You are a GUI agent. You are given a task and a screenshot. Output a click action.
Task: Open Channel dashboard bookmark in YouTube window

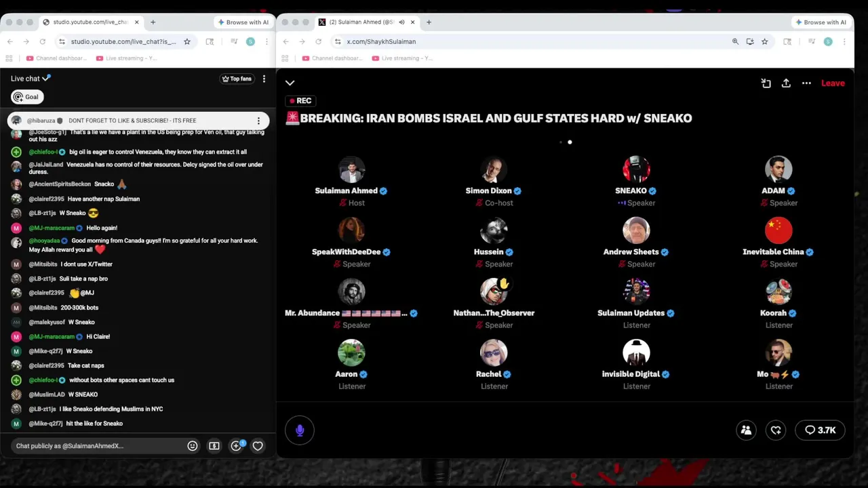[56, 58]
